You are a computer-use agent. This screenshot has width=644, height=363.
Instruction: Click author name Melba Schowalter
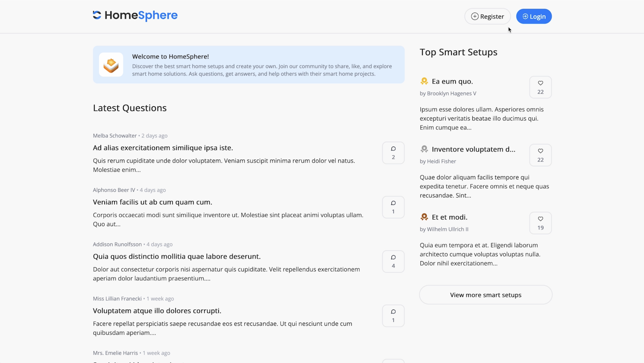[x=115, y=136]
